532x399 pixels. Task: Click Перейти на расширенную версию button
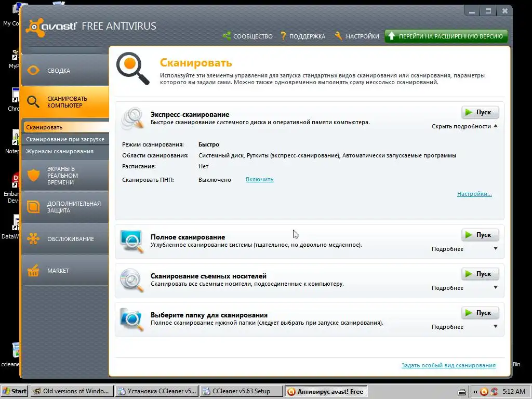(446, 36)
